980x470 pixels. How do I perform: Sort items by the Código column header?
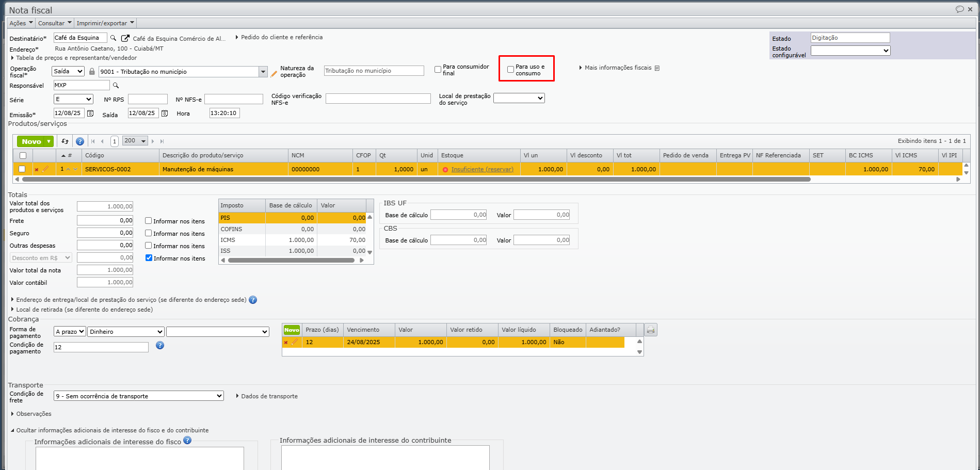point(120,155)
